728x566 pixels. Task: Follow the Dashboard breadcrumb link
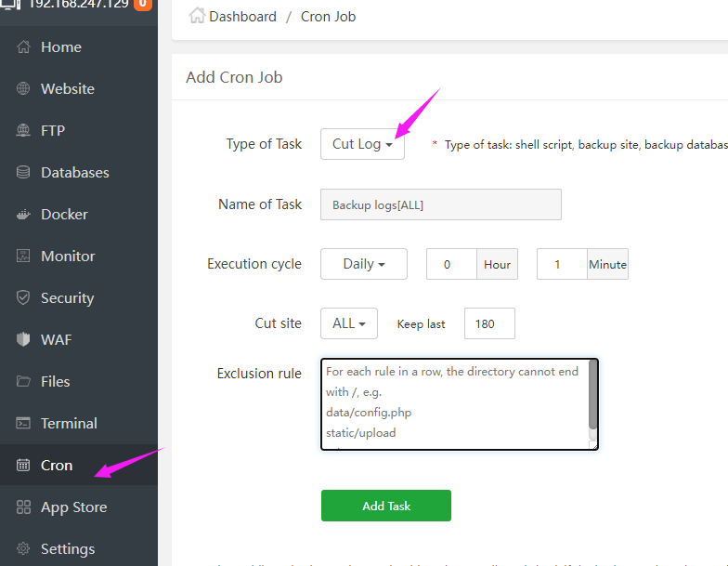(242, 17)
